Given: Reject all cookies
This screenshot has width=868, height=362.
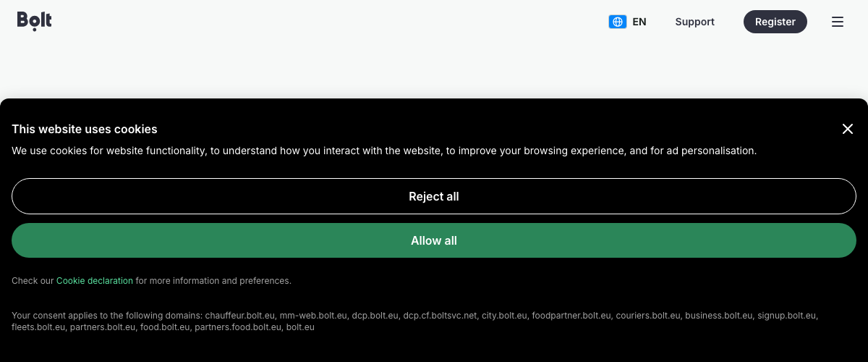Looking at the screenshot, I should tap(434, 196).
